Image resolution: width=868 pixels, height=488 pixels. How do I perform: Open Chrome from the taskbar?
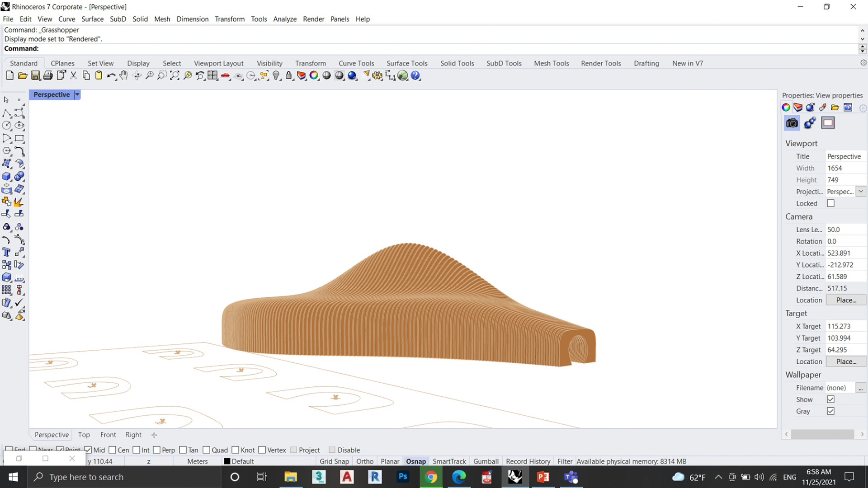(431, 477)
